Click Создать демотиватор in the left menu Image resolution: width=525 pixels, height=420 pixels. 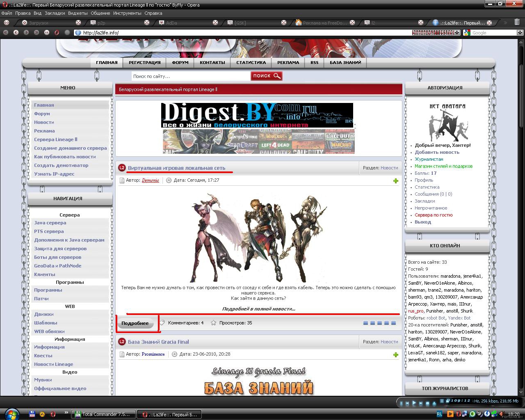coord(61,165)
